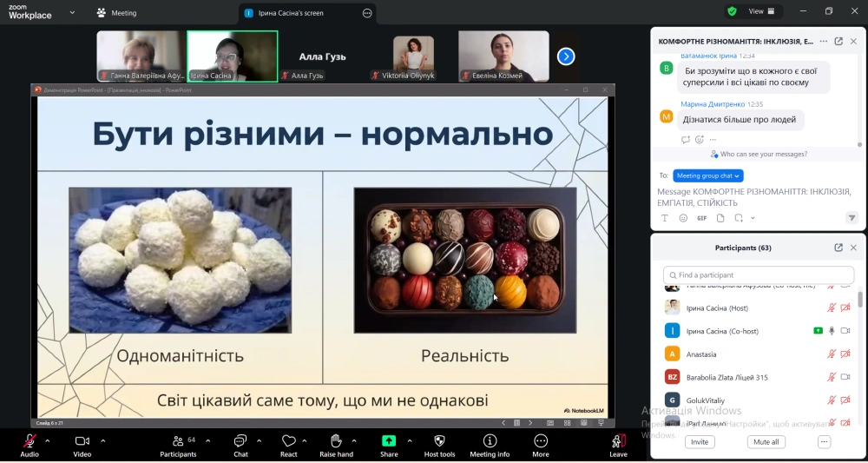Image resolution: width=868 pixels, height=463 pixels.
Task: Select Евеліна Козмей's video thumbnail
Action: 503,56
